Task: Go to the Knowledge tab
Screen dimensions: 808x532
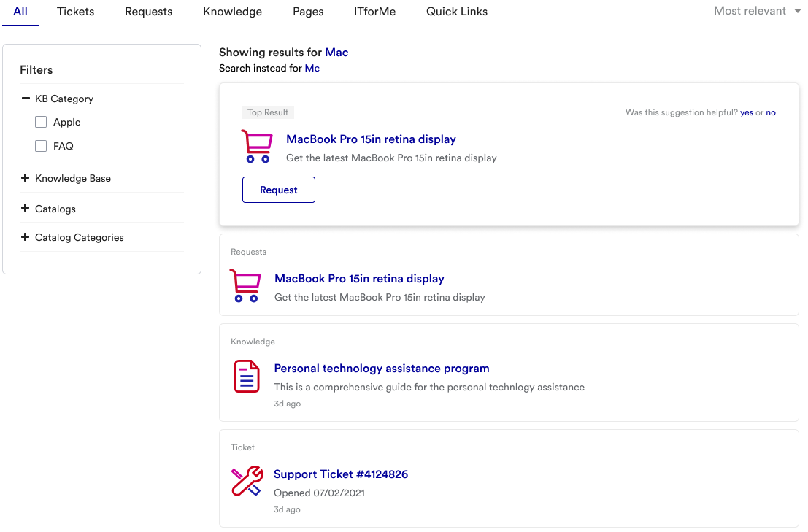Action: point(232,12)
